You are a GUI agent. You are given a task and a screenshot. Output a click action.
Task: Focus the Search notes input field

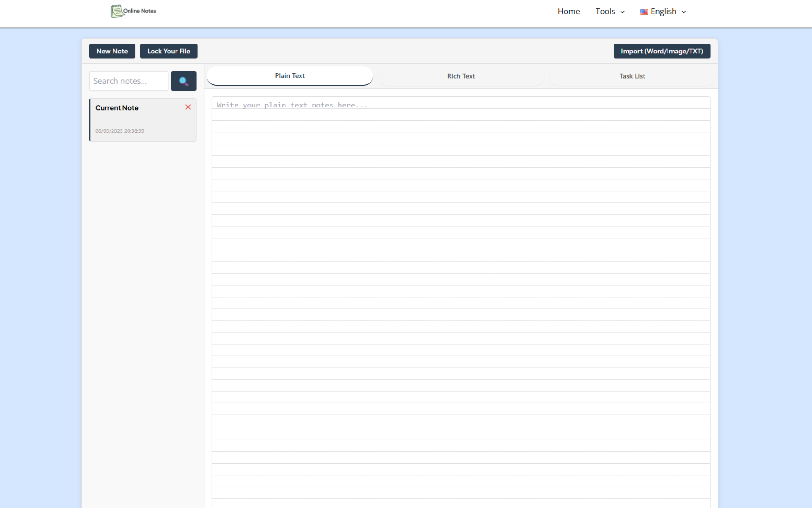[x=128, y=81]
